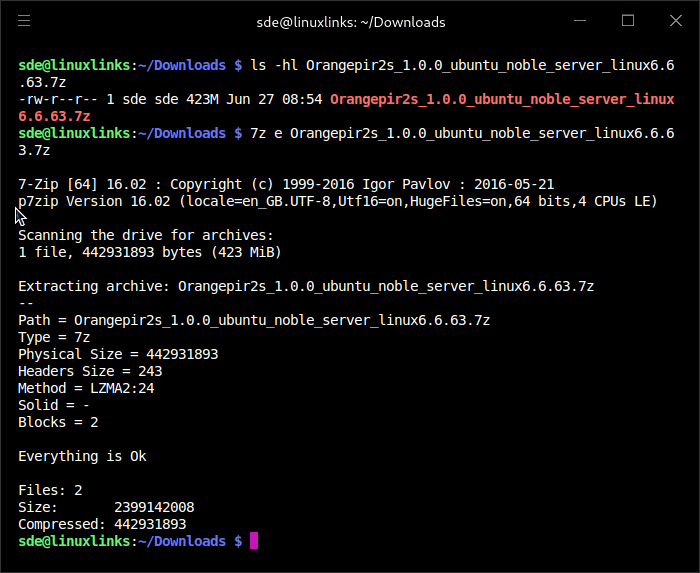
Task: Close the terminal window
Action: tap(676, 21)
